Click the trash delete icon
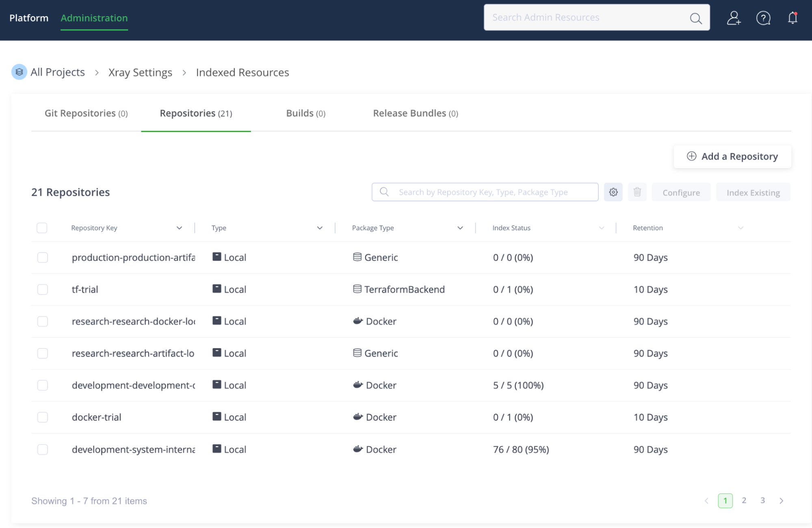 pos(637,192)
